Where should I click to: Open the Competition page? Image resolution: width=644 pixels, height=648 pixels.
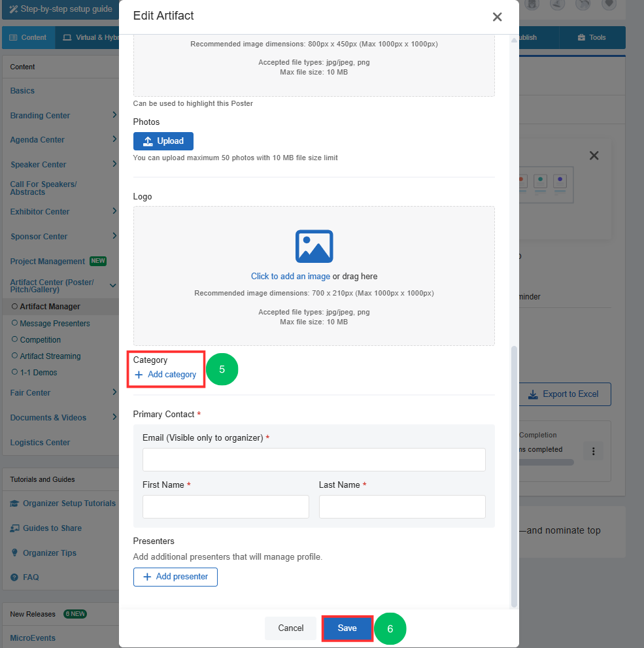[40, 340]
